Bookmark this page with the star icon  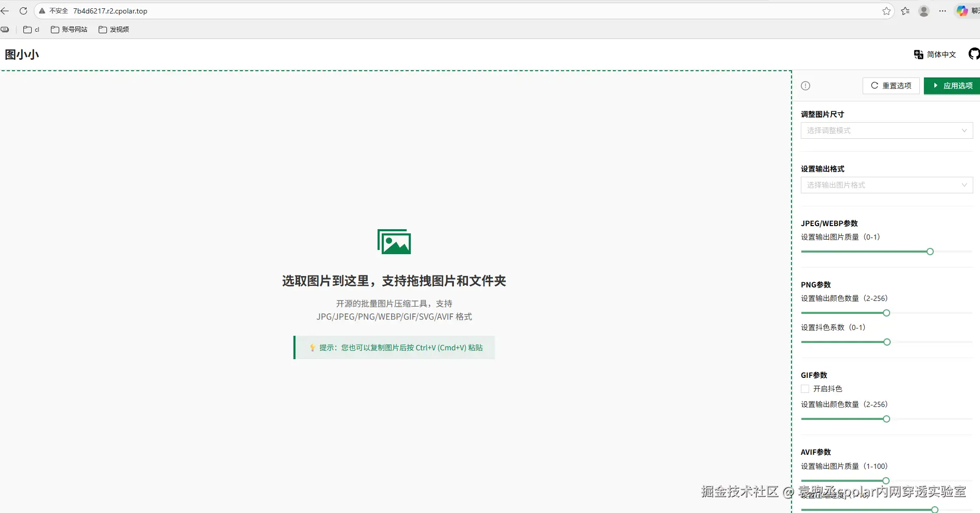point(887,11)
